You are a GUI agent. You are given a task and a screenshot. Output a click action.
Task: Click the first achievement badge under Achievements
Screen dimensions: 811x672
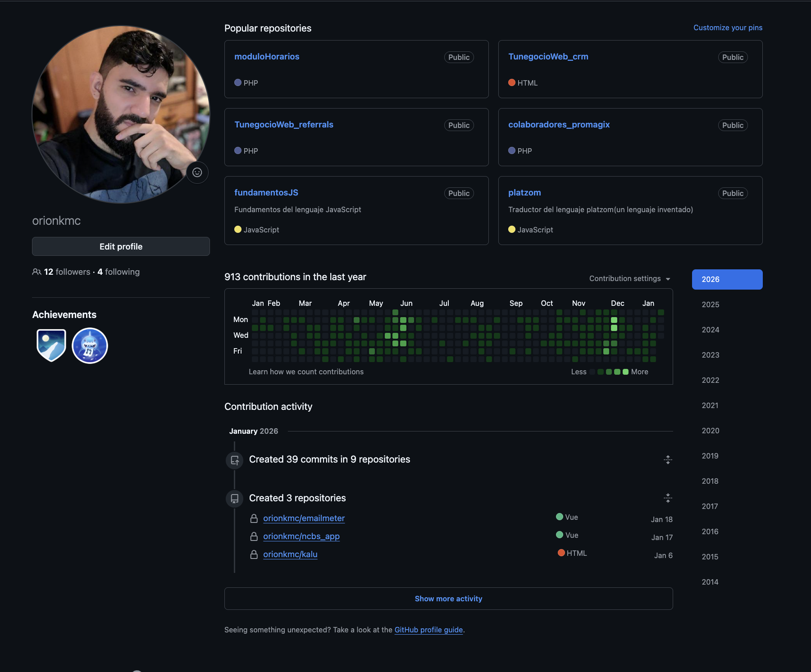pyautogui.click(x=51, y=345)
